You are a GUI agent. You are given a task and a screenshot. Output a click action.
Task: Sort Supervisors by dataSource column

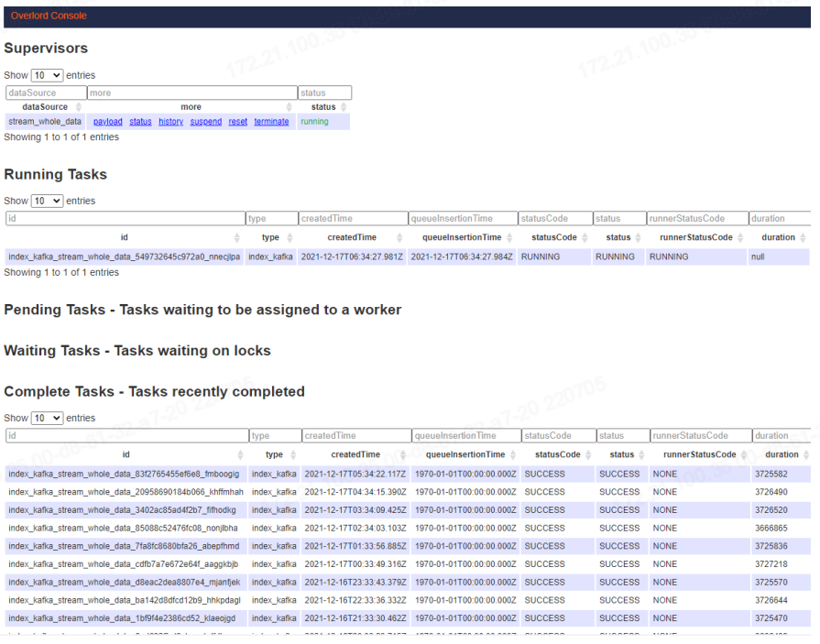45,107
